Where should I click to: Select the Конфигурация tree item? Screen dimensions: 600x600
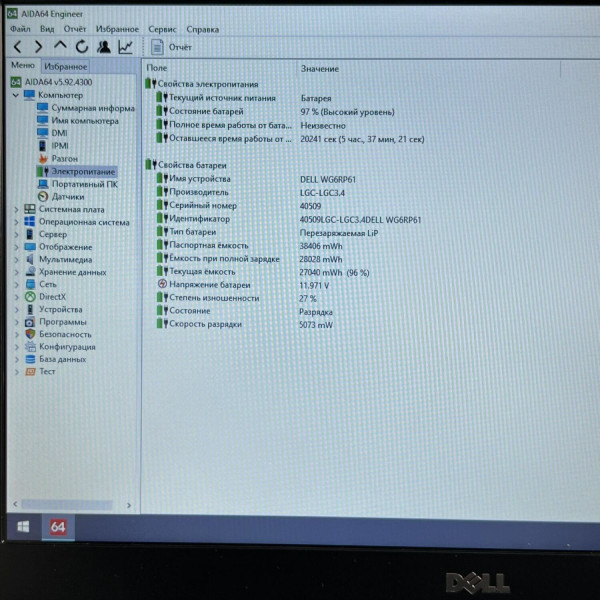pyautogui.click(x=60, y=347)
